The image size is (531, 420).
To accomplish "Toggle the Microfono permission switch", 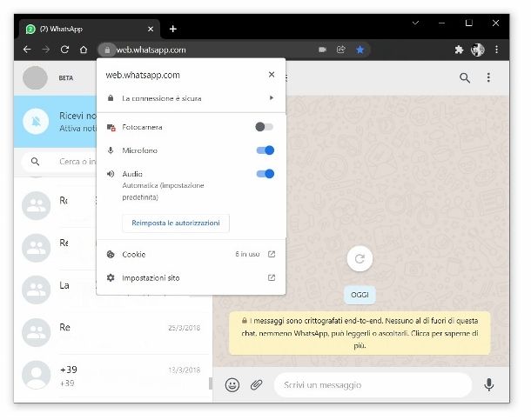I will (265, 150).
